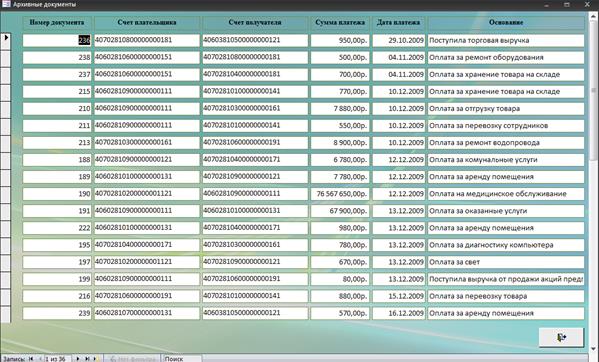
Task: Click the payer account in row 195
Action: pos(147,245)
